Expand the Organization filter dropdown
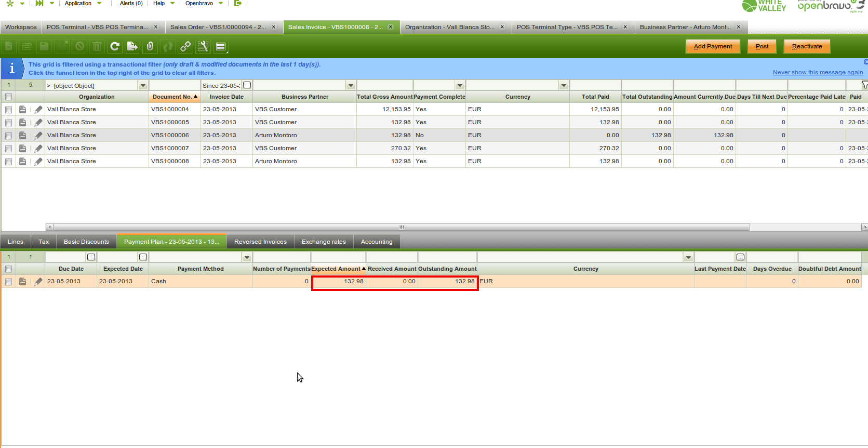Image resolution: width=868 pixels, height=448 pixels. click(143, 86)
